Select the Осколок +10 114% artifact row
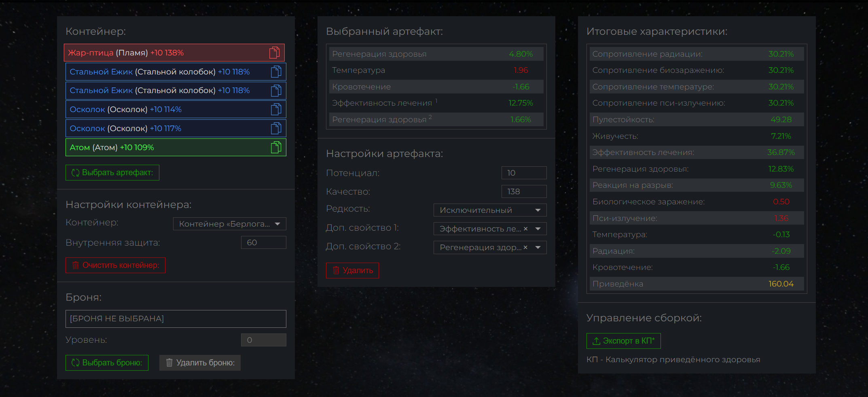This screenshot has width=868, height=397. 176,109
